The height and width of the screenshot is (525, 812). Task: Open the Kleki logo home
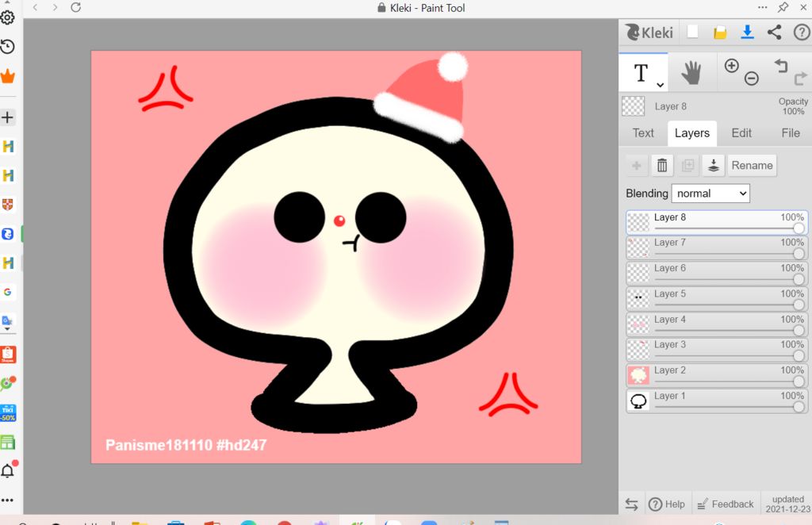pos(649,33)
